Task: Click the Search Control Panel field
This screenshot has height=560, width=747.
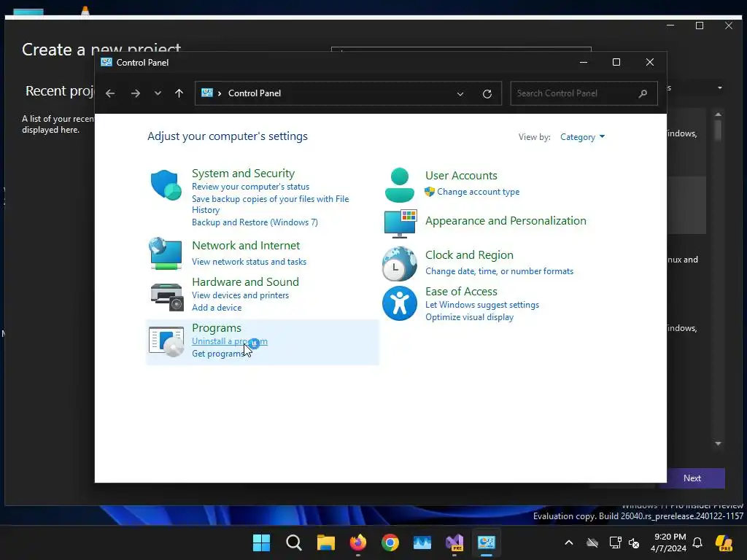Action: tap(584, 93)
